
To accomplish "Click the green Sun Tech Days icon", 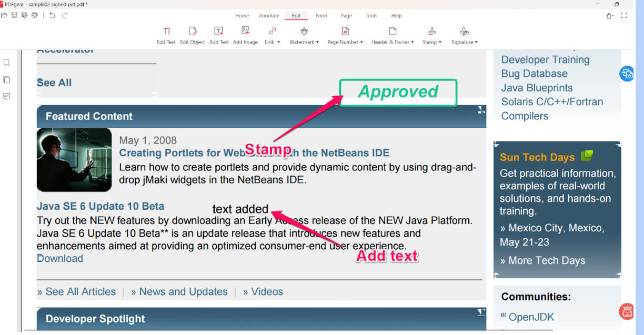I will (x=587, y=156).
